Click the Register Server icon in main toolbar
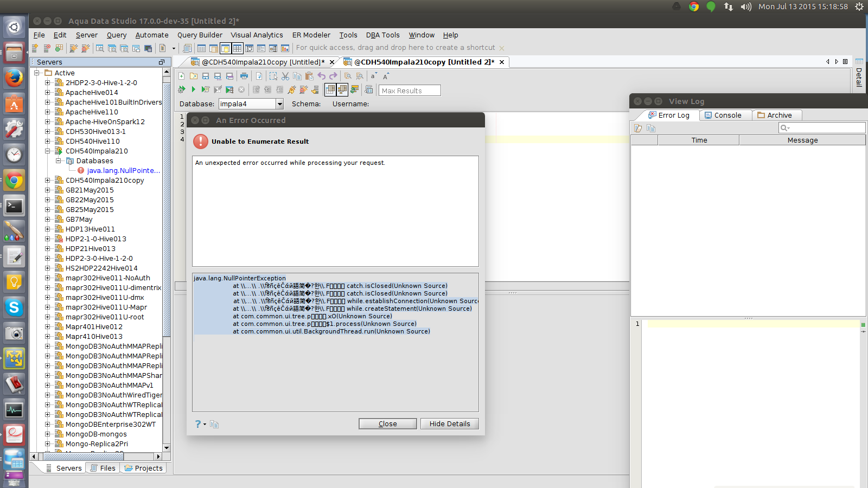This screenshot has height=488, width=868. click(x=35, y=48)
